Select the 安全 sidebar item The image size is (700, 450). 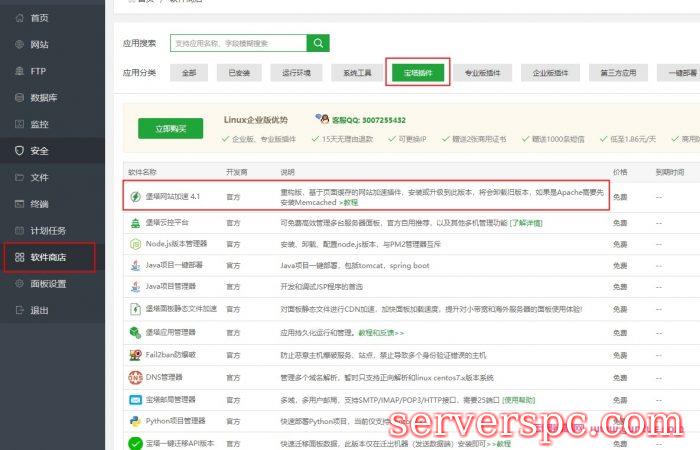point(39,151)
